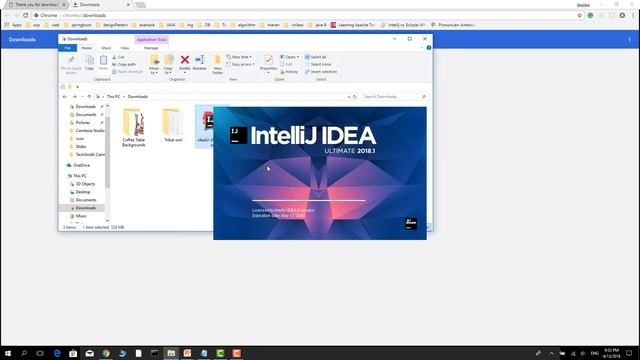Switch to the Home ribbon tab

87,48
